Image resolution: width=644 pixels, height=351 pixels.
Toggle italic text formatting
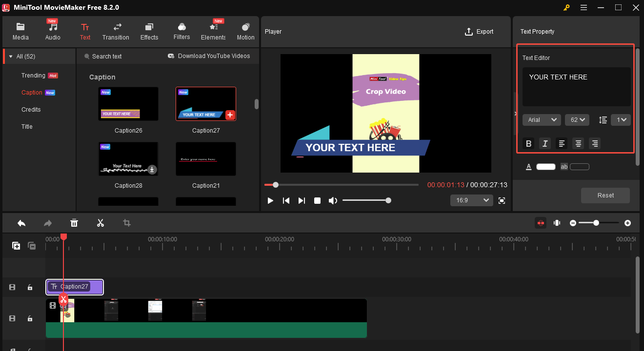545,143
